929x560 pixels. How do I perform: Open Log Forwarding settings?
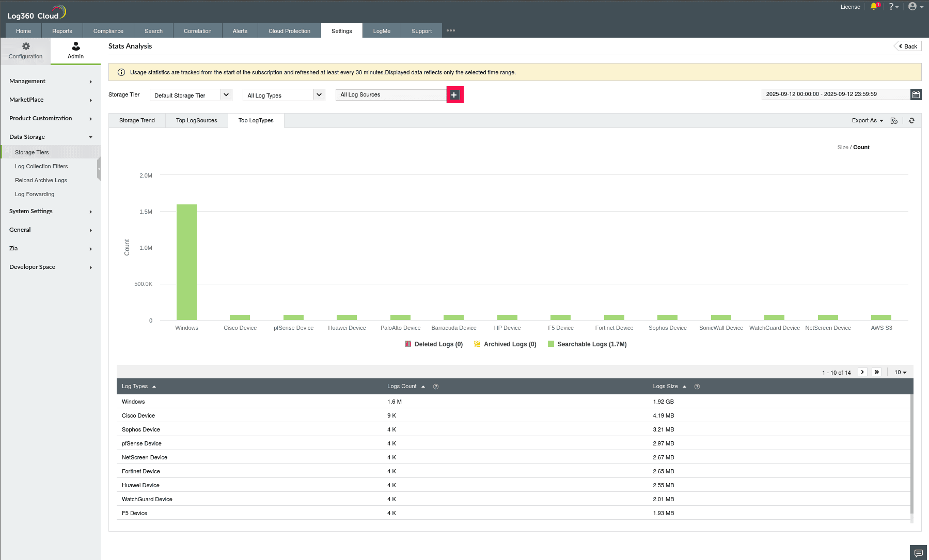pos(35,194)
